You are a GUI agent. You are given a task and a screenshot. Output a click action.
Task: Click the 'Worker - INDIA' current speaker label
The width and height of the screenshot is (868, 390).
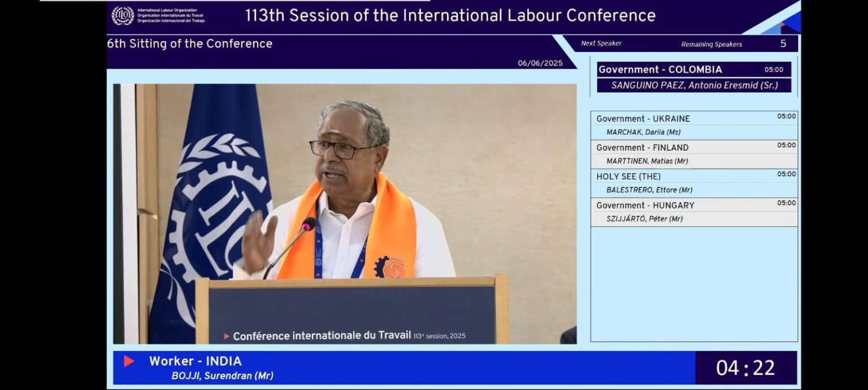pos(195,361)
